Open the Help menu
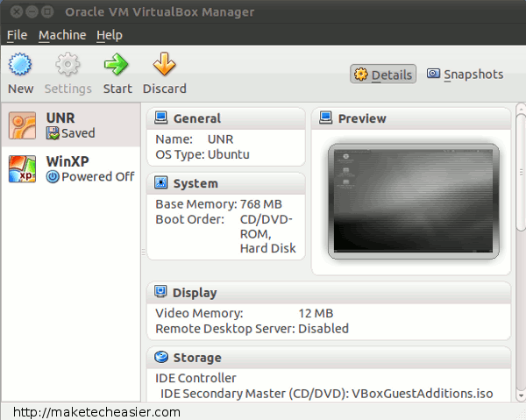Image resolution: width=526 pixels, height=420 pixels. coord(110,35)
